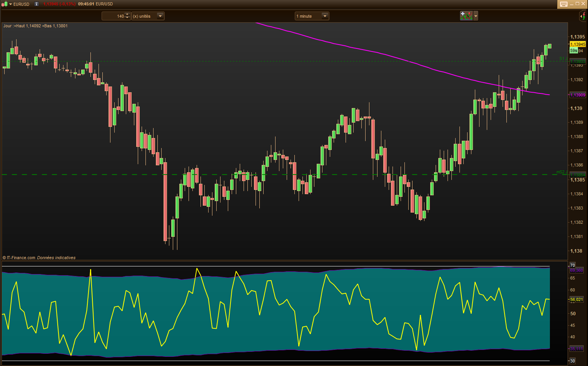Increase the units count with up arrow

[128, 15]
